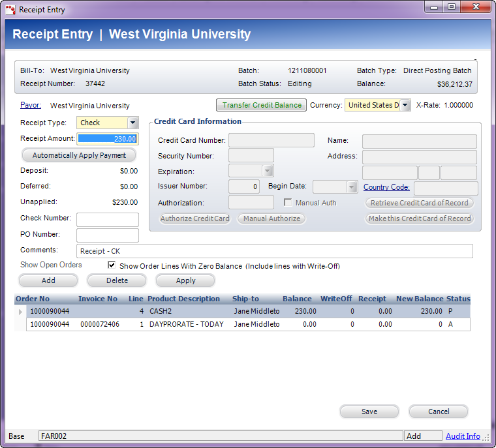496x448 pixels.
Task: Click the first Address line field
Action: point(420,157)
